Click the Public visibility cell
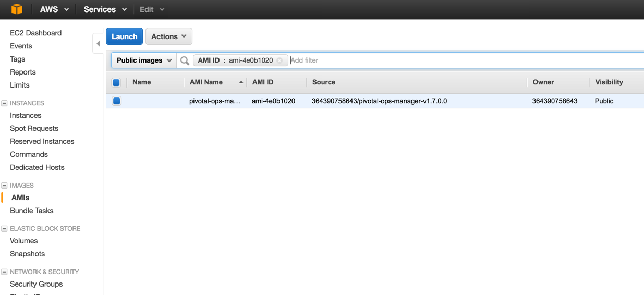 pyautogui.click(x=604, y=101)
